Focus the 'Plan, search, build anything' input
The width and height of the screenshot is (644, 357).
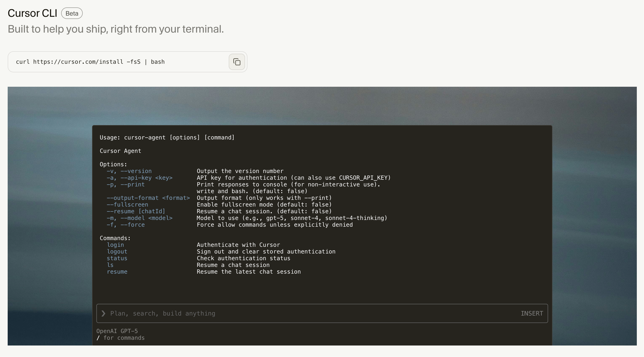click(322, 313)
